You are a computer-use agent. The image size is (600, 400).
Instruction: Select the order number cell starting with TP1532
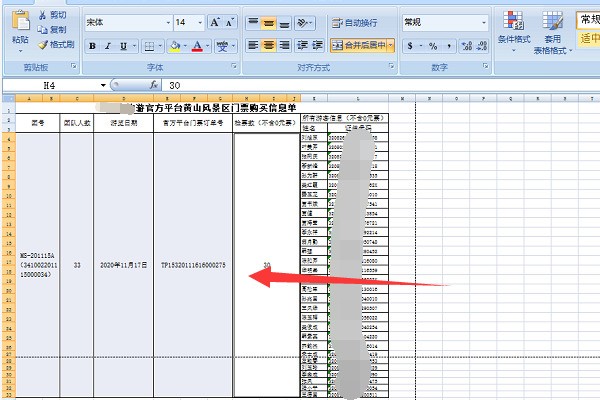point(193,265)
